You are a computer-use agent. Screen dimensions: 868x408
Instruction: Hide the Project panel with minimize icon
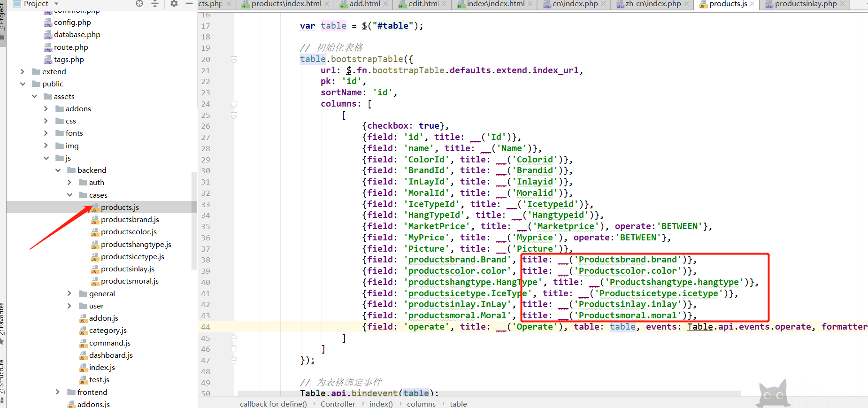pos(189,4)
